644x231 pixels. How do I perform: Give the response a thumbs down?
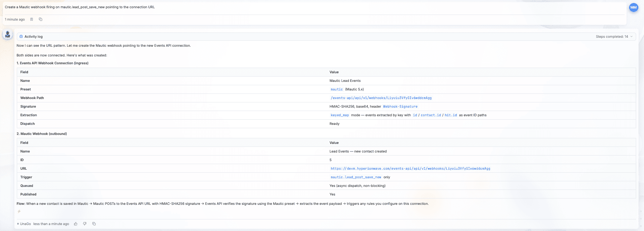(x=85, y=224)
